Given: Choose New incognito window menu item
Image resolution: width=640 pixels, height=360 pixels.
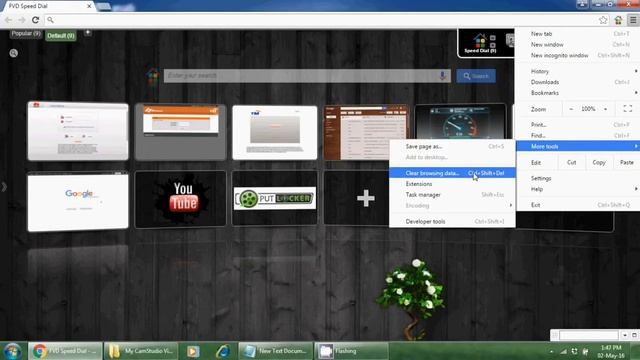Looking at the screenshot, I should (x=578, y=55).
